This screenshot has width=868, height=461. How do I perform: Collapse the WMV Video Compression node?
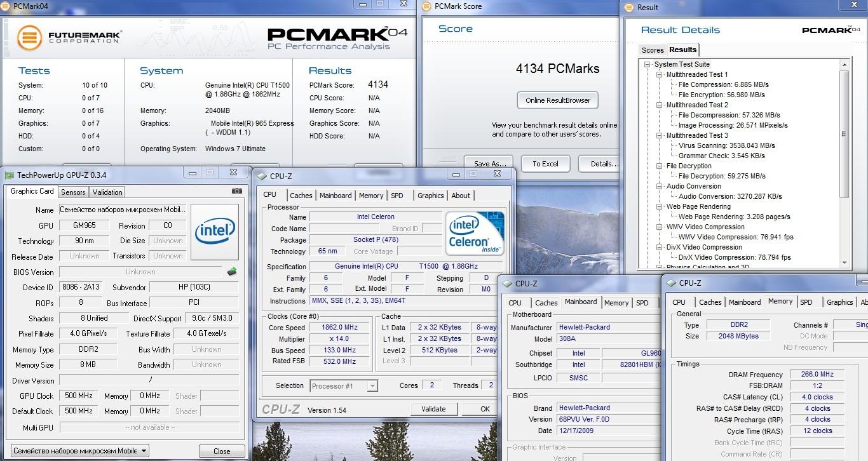point(660,227)
